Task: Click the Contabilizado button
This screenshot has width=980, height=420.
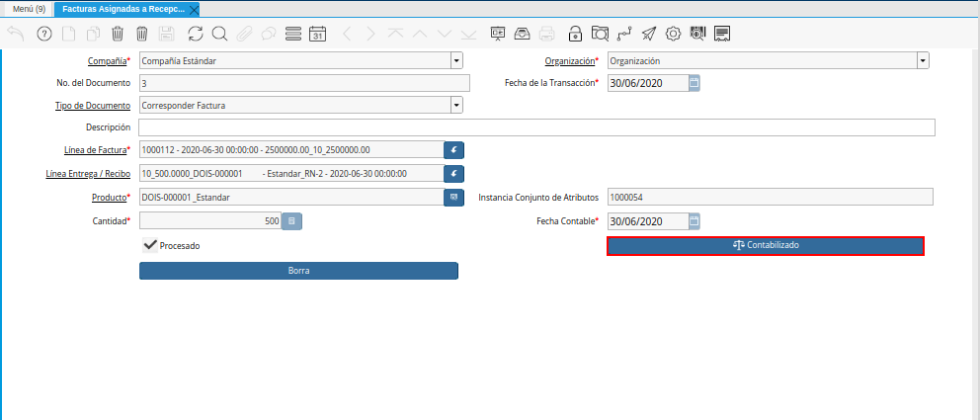Action: (x=766, y=246)
